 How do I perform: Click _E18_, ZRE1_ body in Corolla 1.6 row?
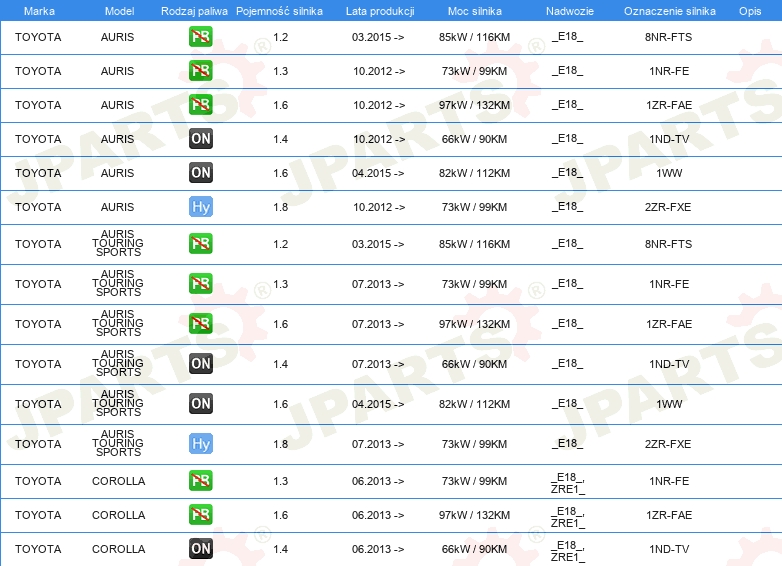click(568, 517)
